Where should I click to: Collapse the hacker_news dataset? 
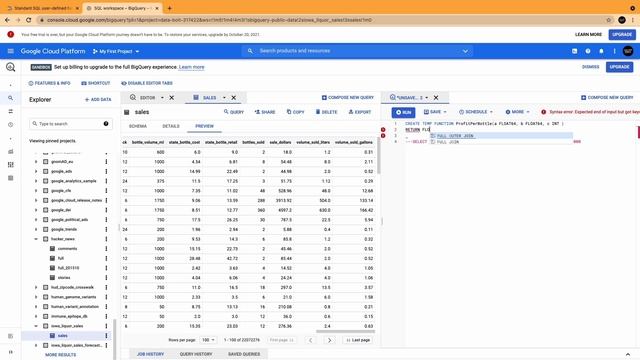click(36, 239)
